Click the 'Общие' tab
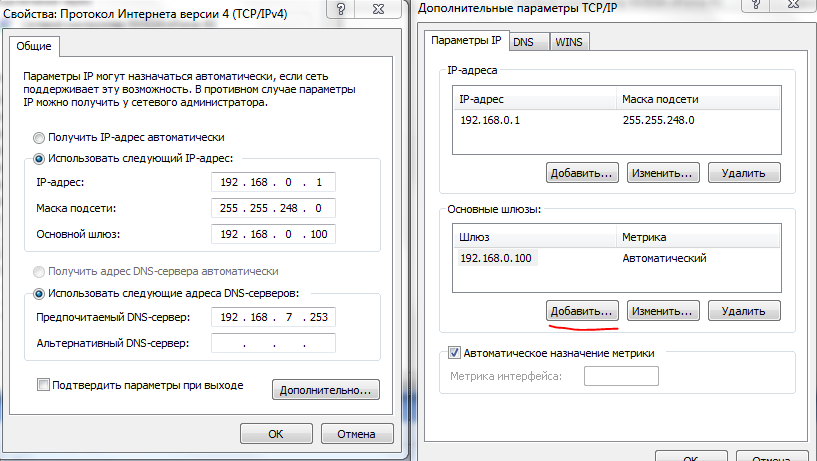This screenshot has height=461, width=817. coord(36,47)
